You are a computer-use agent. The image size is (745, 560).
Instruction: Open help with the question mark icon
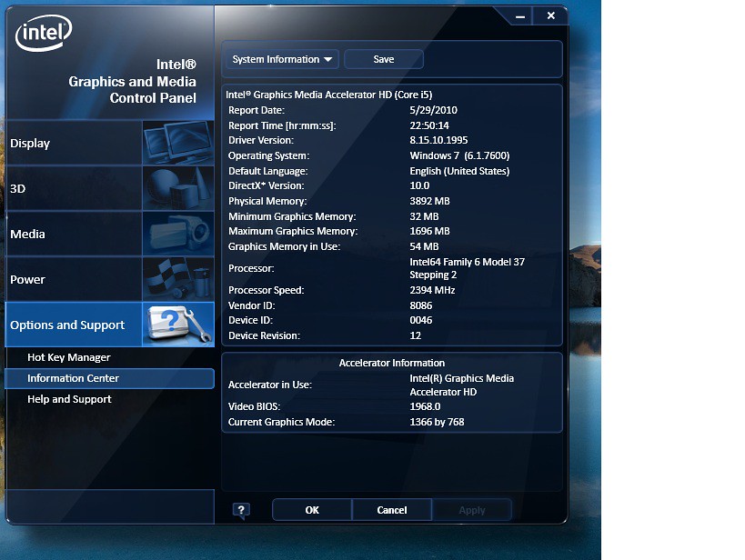pos(241,511)
